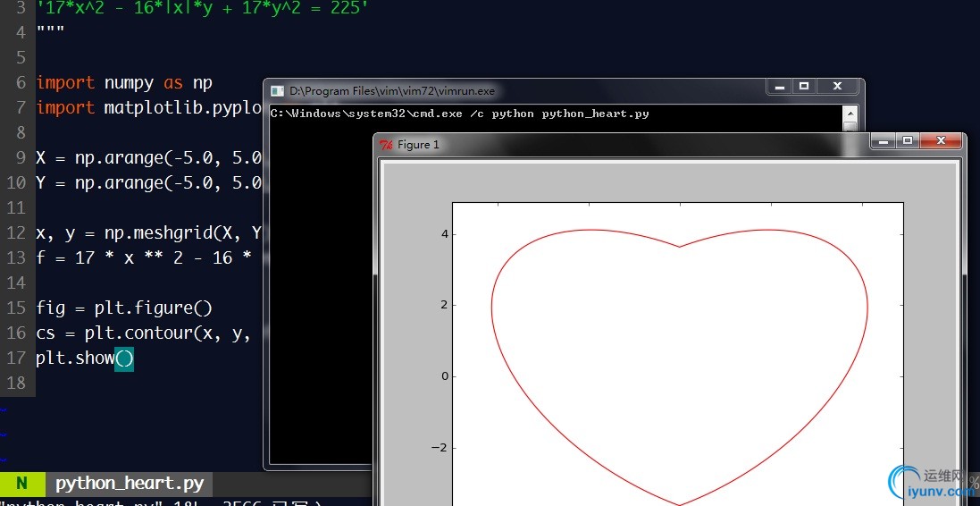This screenshot has width=980, height=506.
Task: Maximize the Figure 1 window
Action: pyautogui.click(x=908, y=141)
